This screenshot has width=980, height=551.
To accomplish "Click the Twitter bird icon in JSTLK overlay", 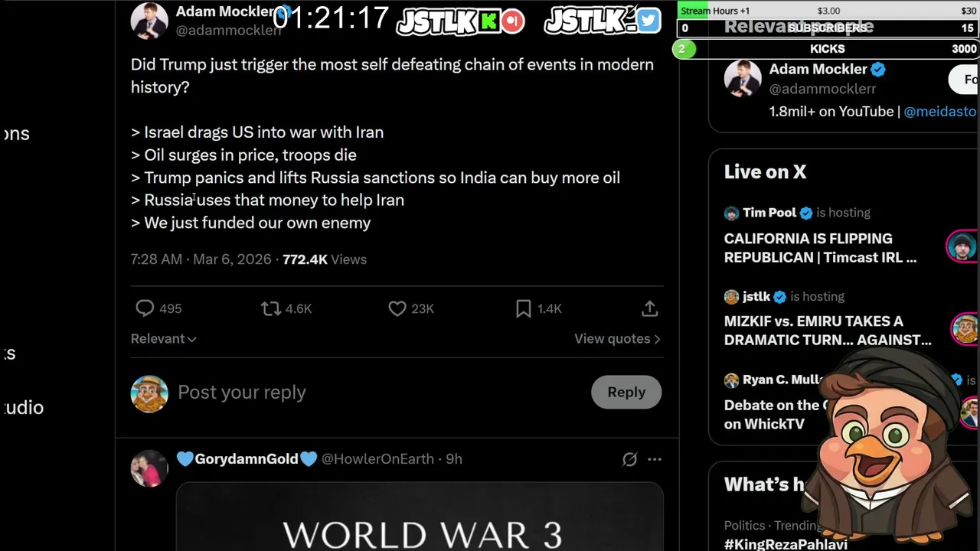I will tap(648, 21).
